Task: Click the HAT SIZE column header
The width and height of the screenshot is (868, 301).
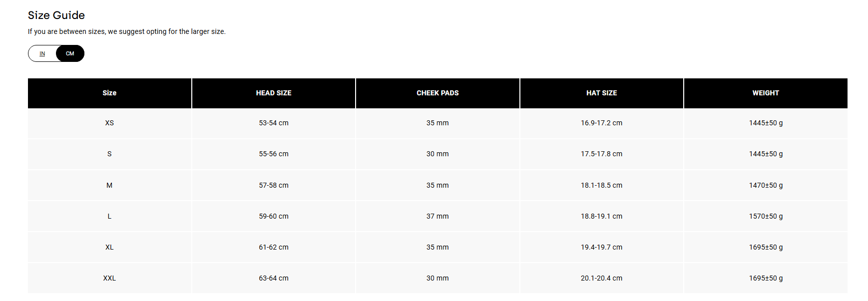Action: (601, 93)
